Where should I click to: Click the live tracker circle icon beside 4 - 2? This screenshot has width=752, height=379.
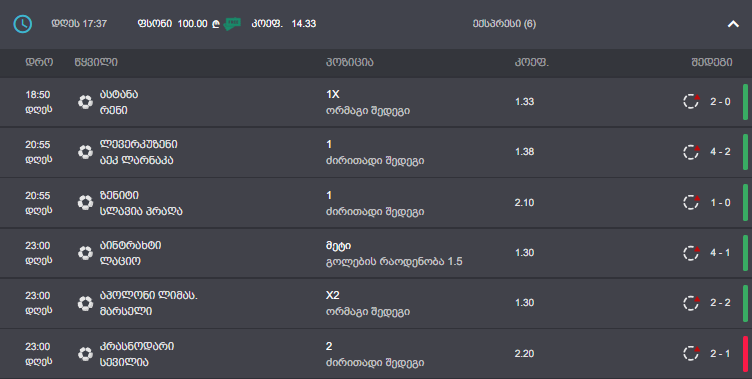(691, 152)
